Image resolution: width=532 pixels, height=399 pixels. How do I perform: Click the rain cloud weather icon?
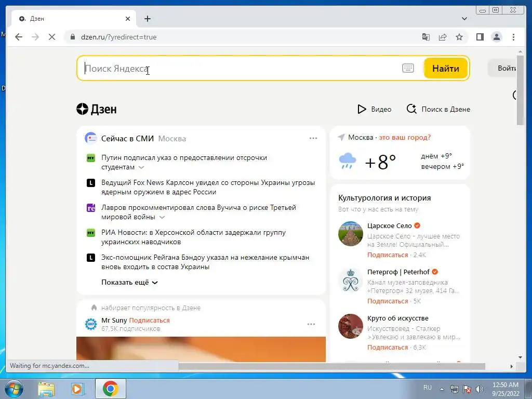tap(348, 161)
